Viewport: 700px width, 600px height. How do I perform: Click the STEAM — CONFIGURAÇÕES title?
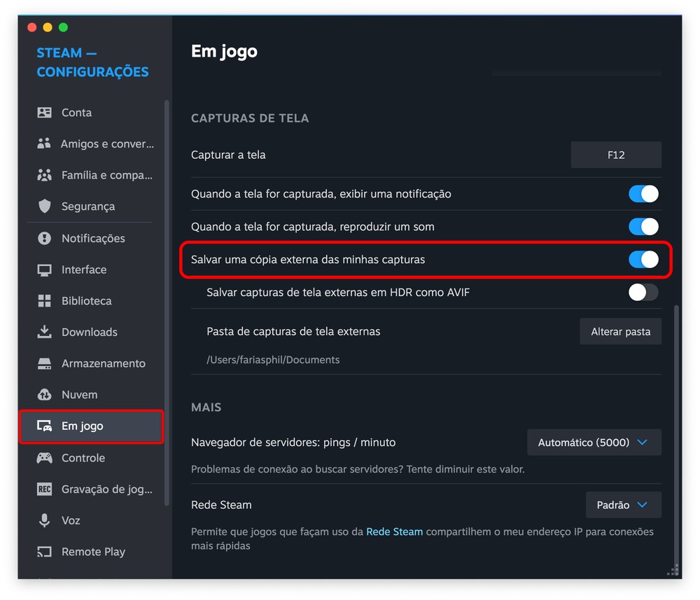click(x=92, y=62)
